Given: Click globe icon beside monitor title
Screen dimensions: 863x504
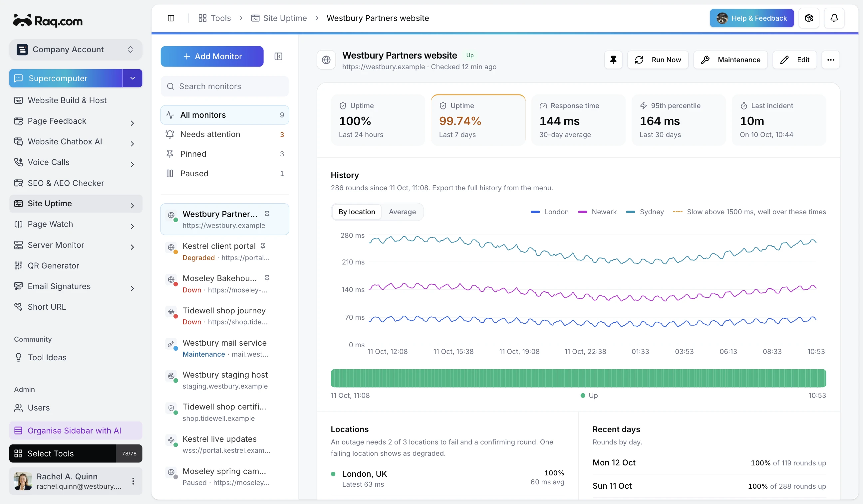Looking at the screenshot, I should 326,60.
